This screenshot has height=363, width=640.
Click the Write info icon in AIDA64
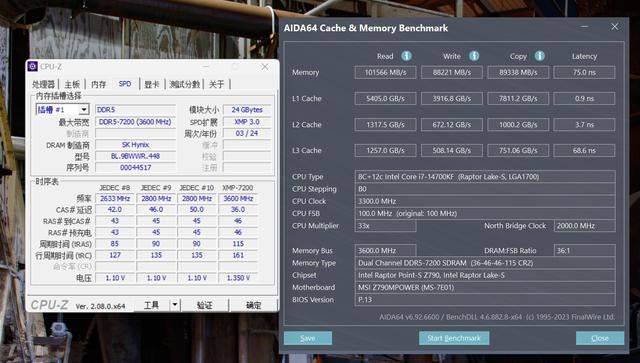473,56
